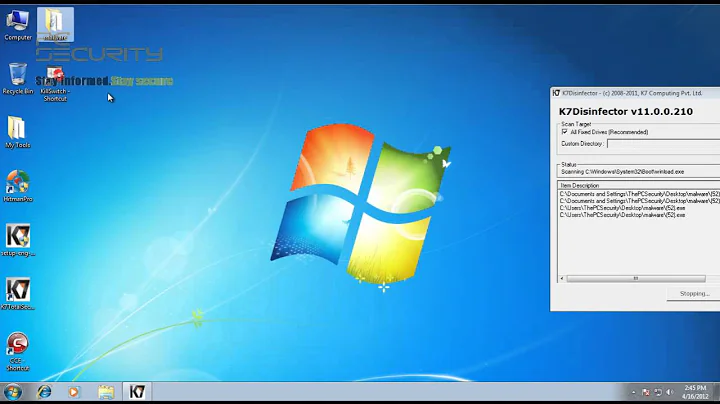Select the HitmanPro desktop icon
This screenshot has width=720, height=404.
point(18,186)
